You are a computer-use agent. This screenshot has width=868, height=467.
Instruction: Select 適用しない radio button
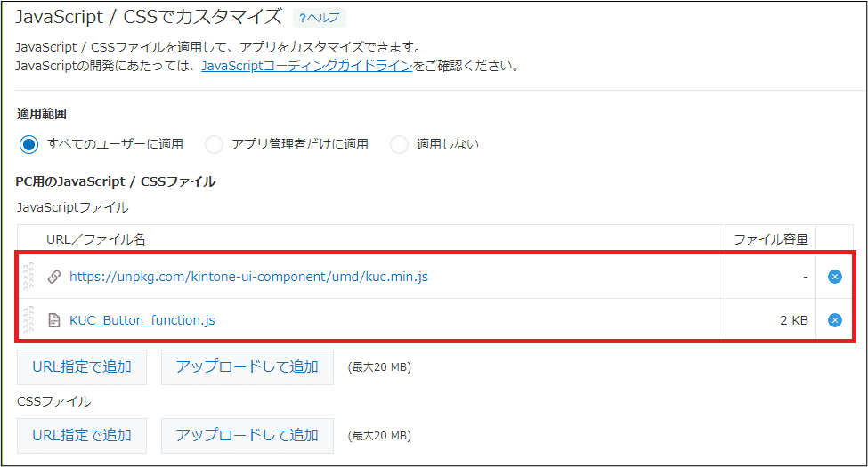point(399,144)
